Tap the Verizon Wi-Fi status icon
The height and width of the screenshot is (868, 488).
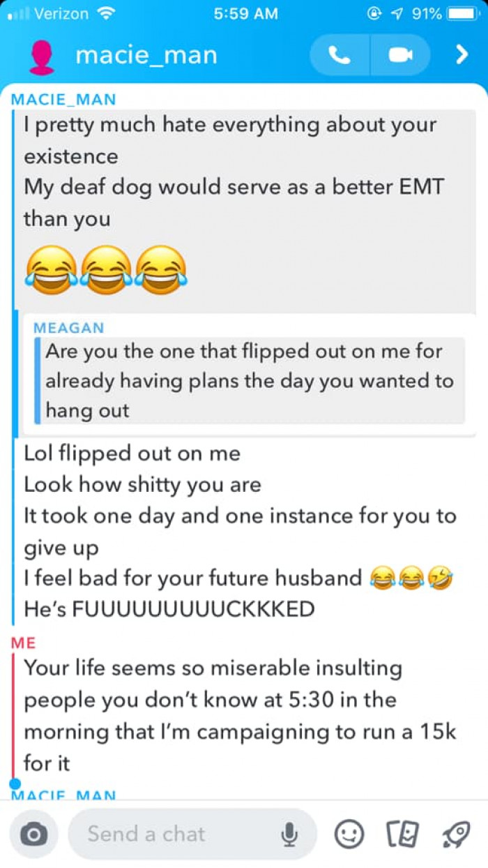[x=106, y=13]
